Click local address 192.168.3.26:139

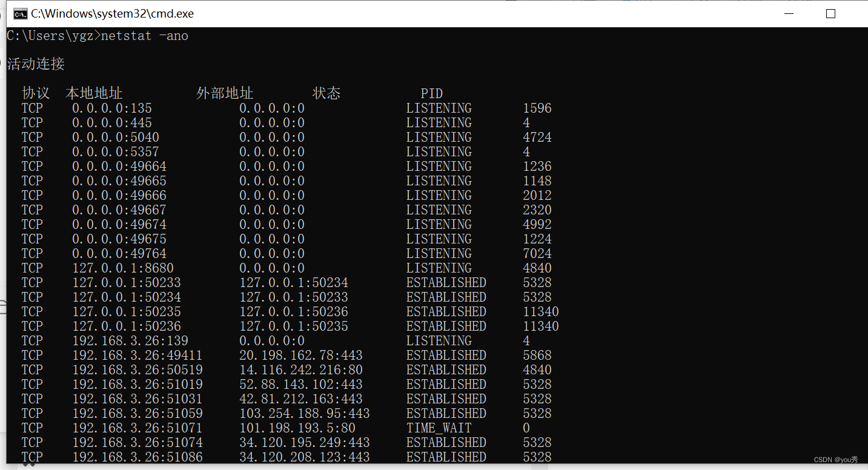point(130,341)
